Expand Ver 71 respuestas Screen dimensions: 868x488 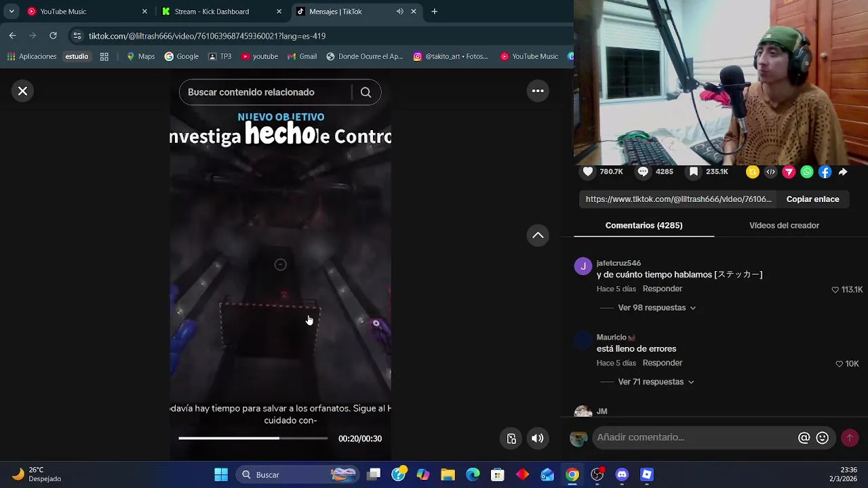[x=656, y=382]
